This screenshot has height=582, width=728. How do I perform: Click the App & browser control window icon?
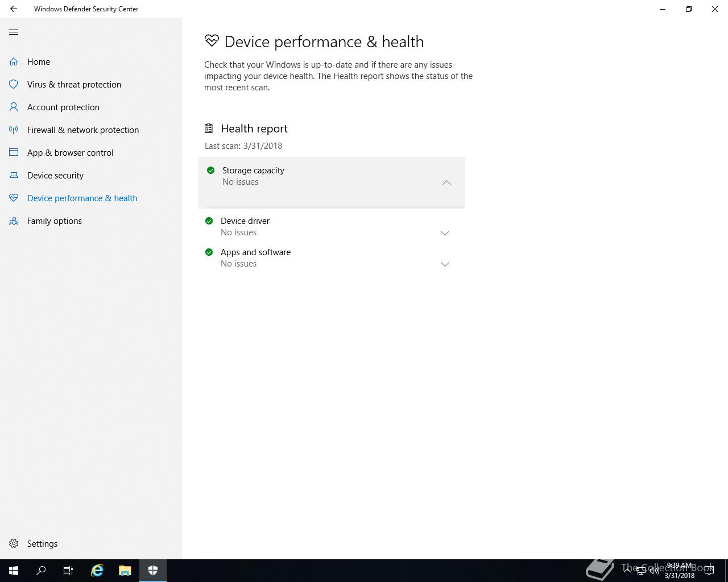click(14, 152)
